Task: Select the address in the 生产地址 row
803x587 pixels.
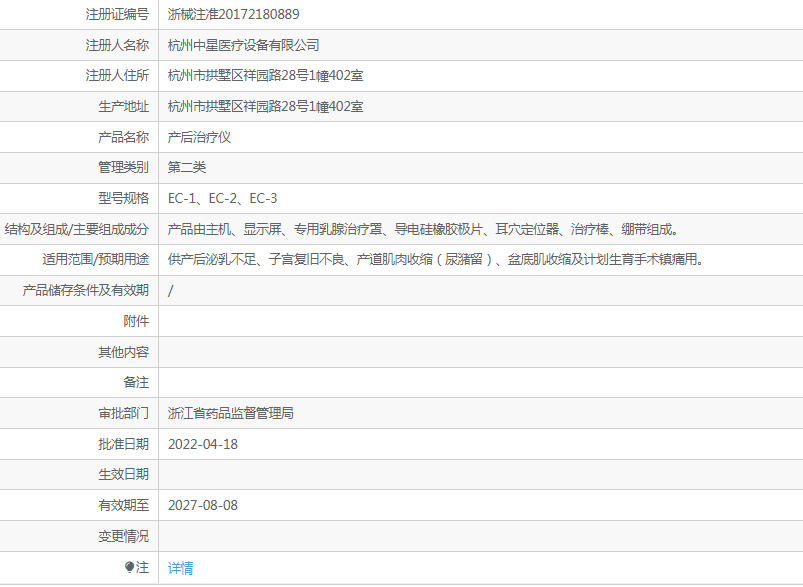Action: click(265, 107)
